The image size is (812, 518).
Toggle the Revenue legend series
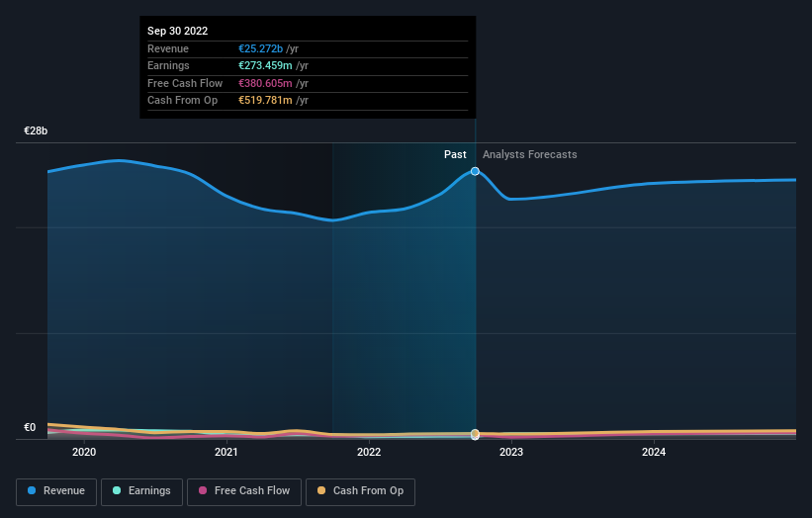(56, 491)
